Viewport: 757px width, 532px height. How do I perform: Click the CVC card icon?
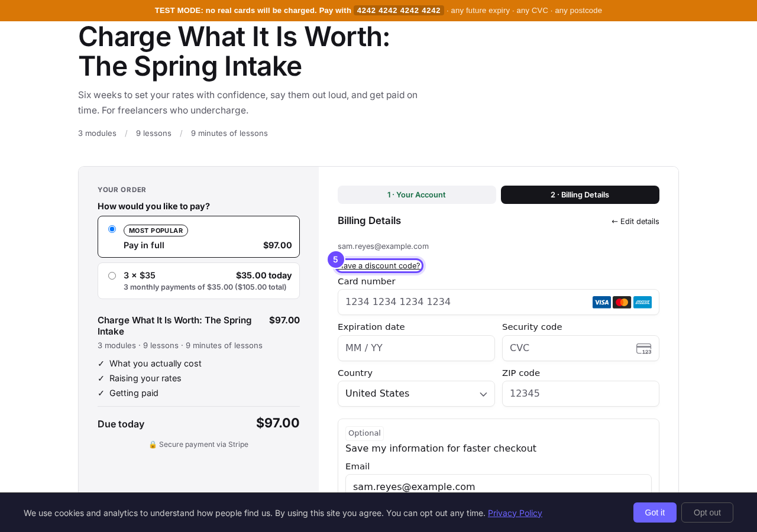point(644,349)
